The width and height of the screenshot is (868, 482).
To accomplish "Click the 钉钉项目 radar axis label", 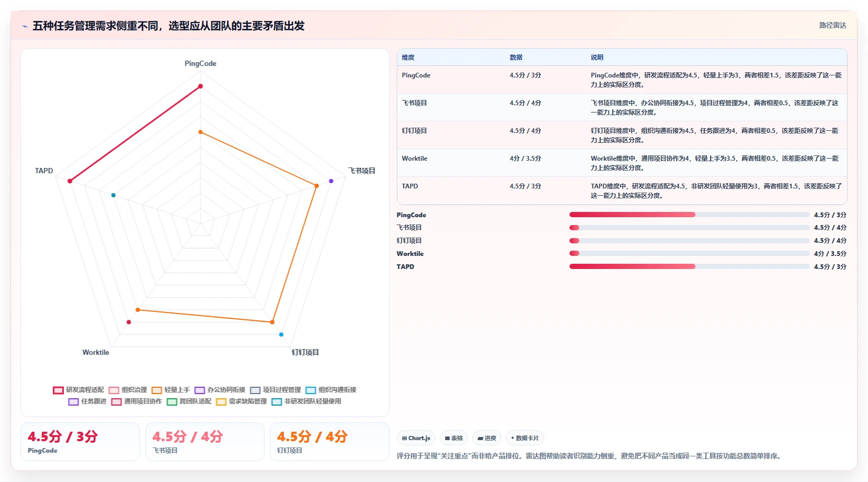I will click(x=305, y=352).
